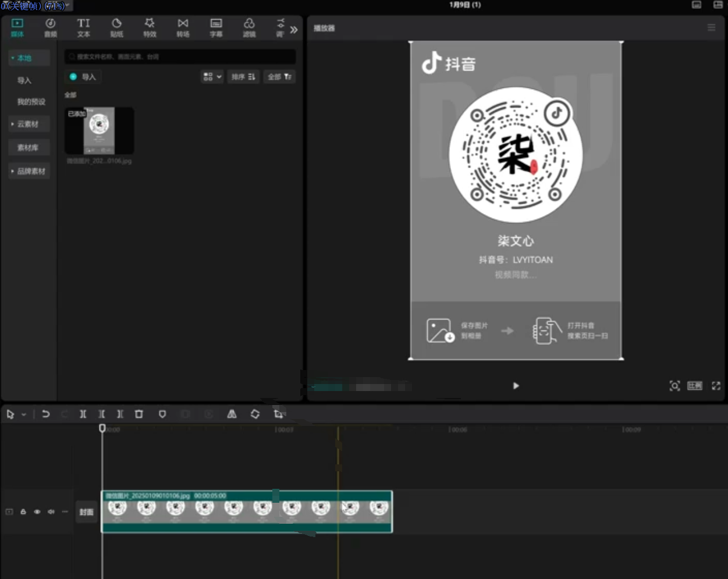Click the undo arrow in timeline toolbar
Screen dimensions: 728x579
point(46,414)
